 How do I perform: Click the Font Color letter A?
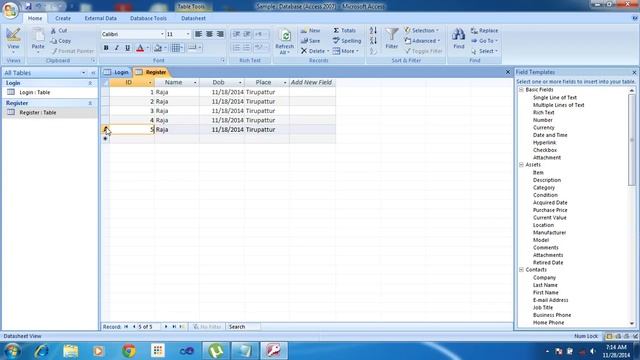pos(140,48)
